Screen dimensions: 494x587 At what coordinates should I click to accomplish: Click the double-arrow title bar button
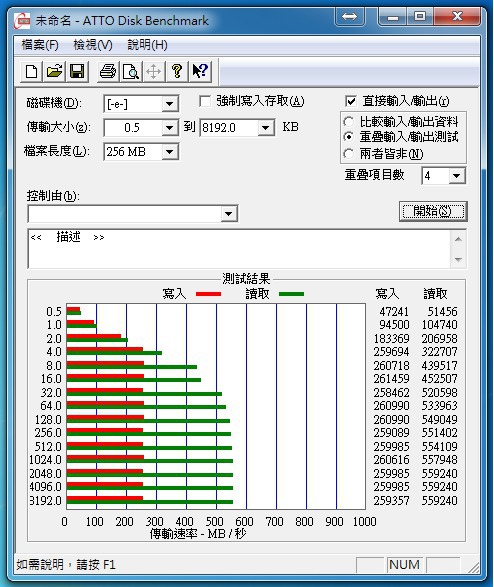click(x=350, y=16)
